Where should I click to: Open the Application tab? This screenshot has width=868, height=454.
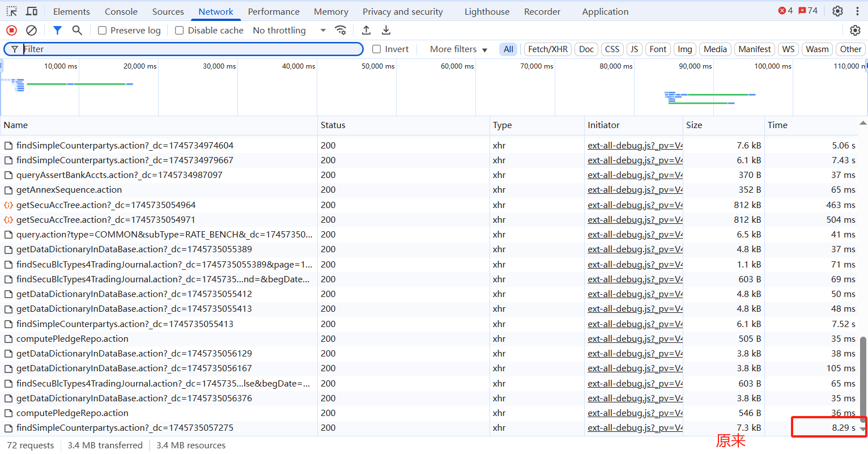point(605,11)
